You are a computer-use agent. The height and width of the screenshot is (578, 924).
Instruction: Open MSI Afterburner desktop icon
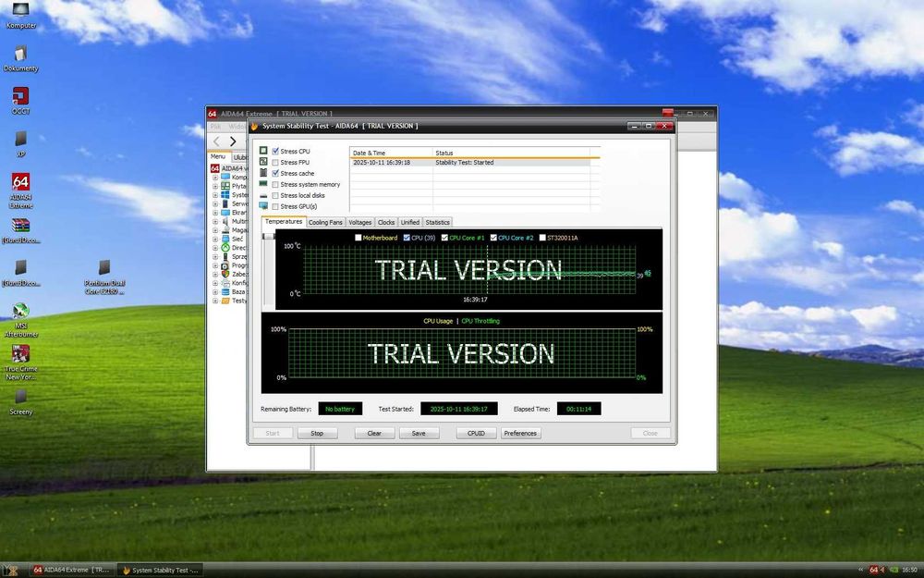(x=20, y=319)
